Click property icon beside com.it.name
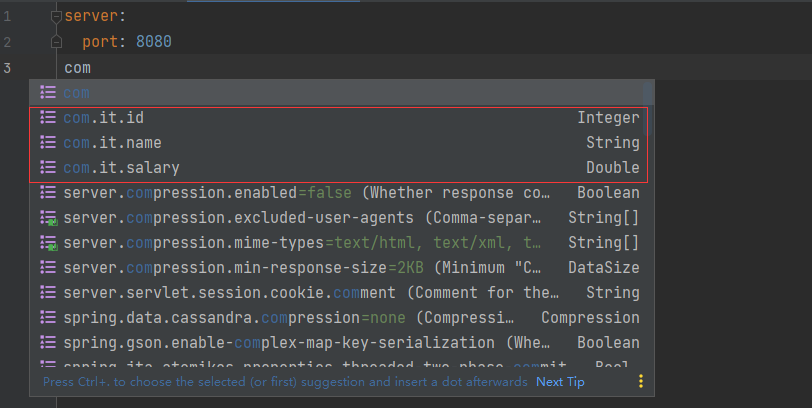Screen dimensions: 812x408 (x=48, y=142)
